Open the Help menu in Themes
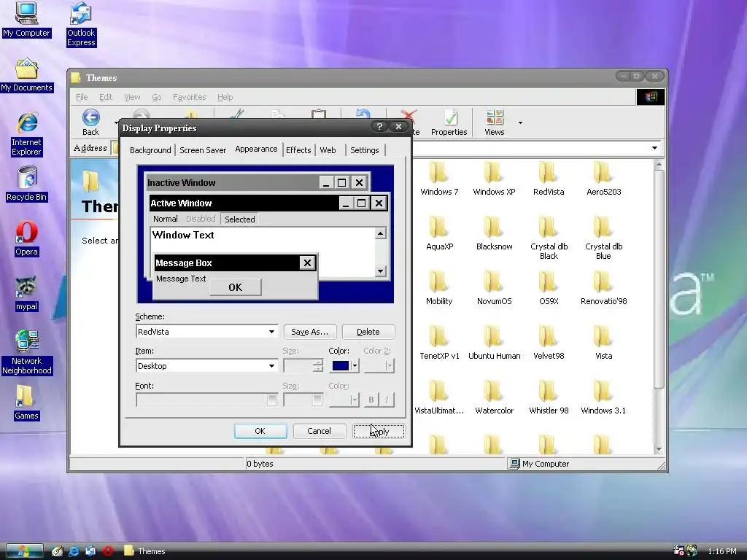747x560 pixels. 225,97
